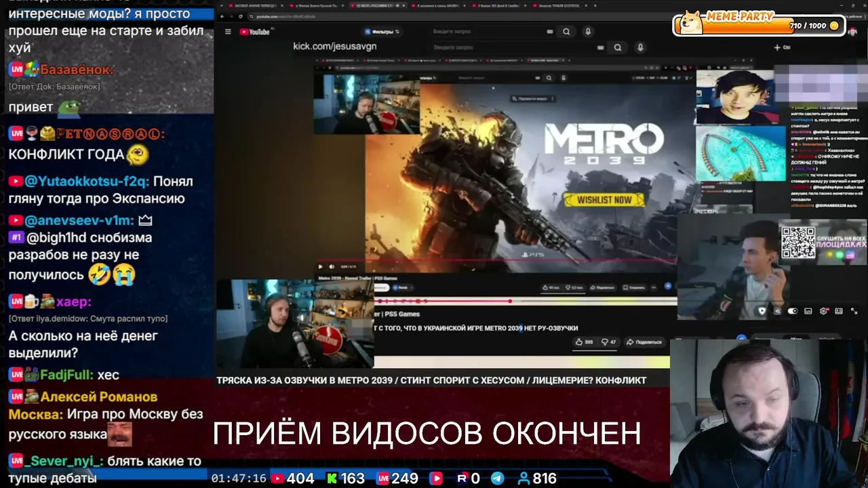Image resolution: width=868 pixels, height=488 pixels.
Task: Click the Doge icon on Meme Party widget
Action: tap(690, 22)
